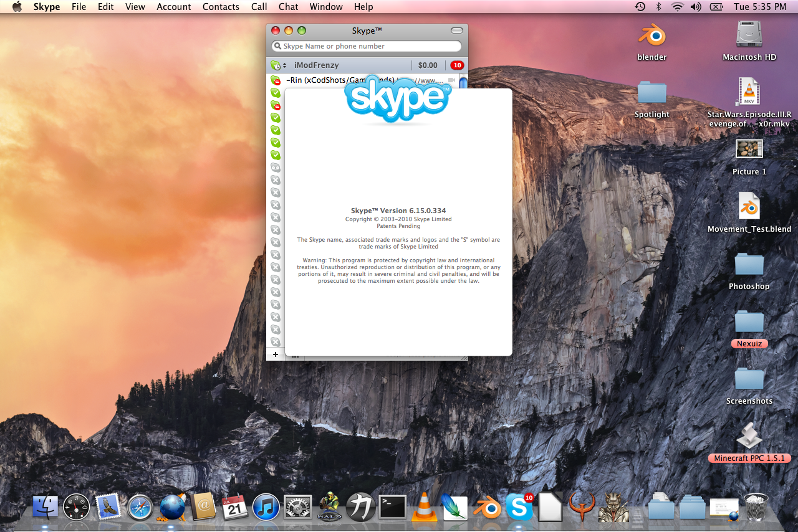Open the Skype application menu
This screenshot has width=798, height=532.
click(x=47, y=7)
